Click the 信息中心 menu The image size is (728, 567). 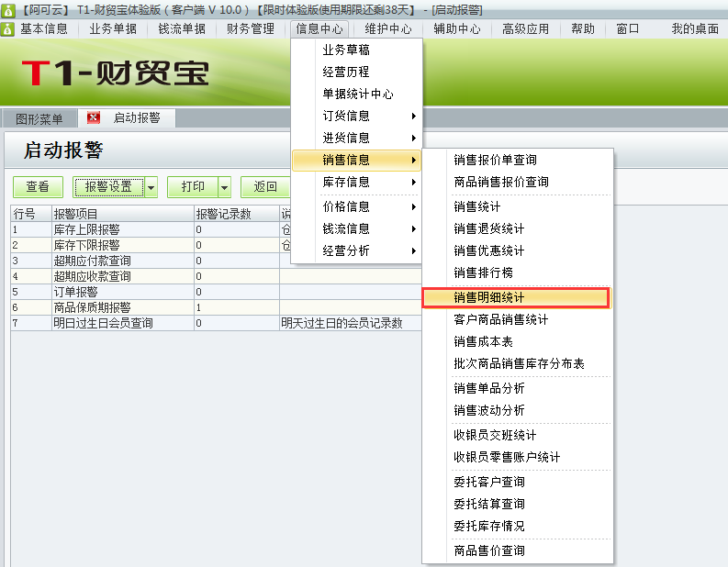[319, 29]
